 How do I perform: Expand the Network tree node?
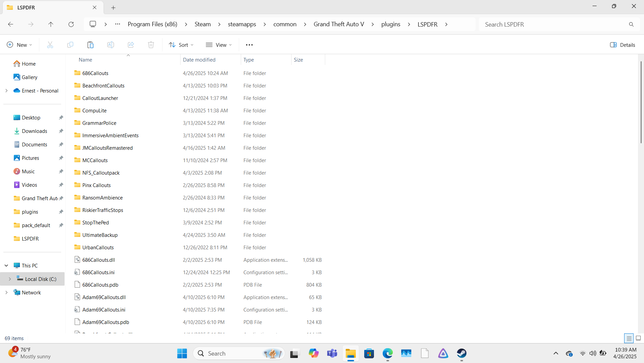6,292
